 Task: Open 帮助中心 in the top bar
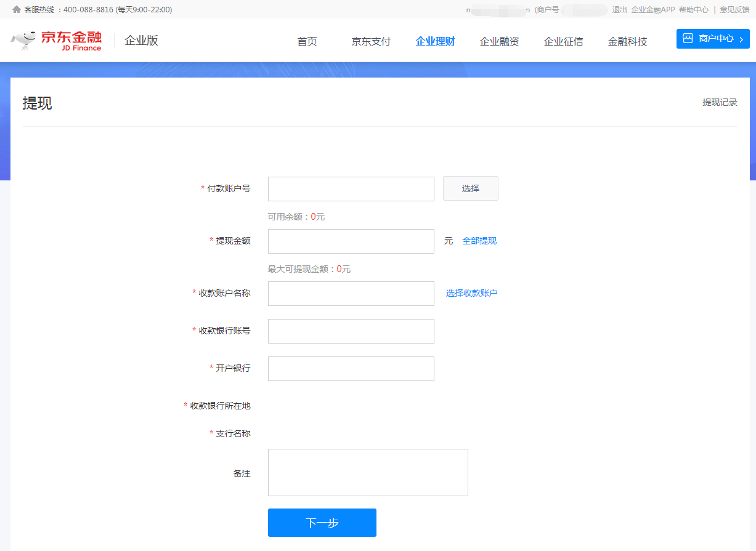point(694,10)
